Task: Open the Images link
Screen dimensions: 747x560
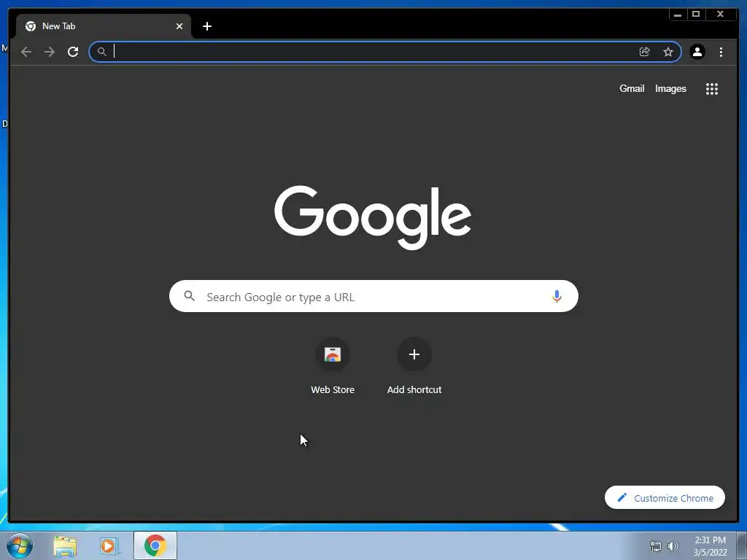Action: 670,88
